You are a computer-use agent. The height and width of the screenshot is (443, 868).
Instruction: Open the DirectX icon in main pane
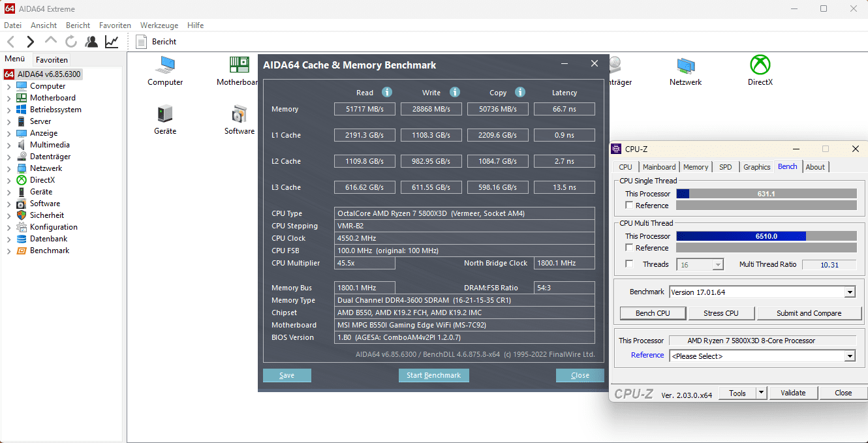[760, 71]
